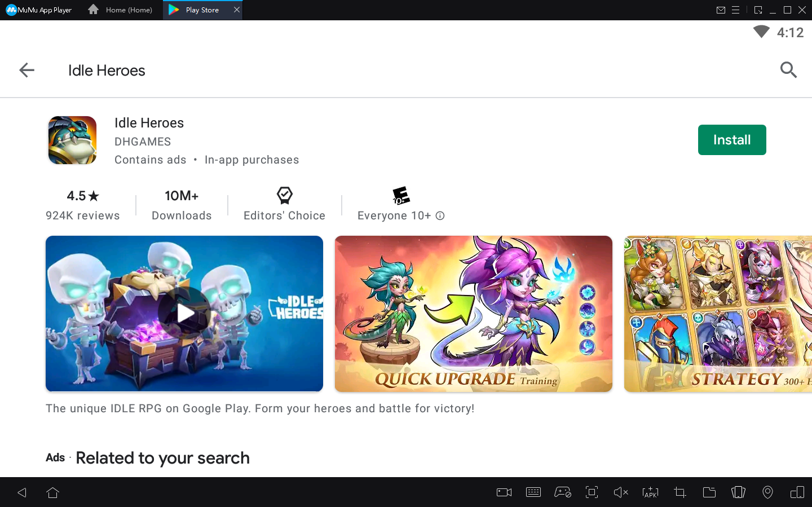The height and width of the screenshot is (507, 812).
Task: Open the screen recorder camera tool
Action: pos(504,492)
